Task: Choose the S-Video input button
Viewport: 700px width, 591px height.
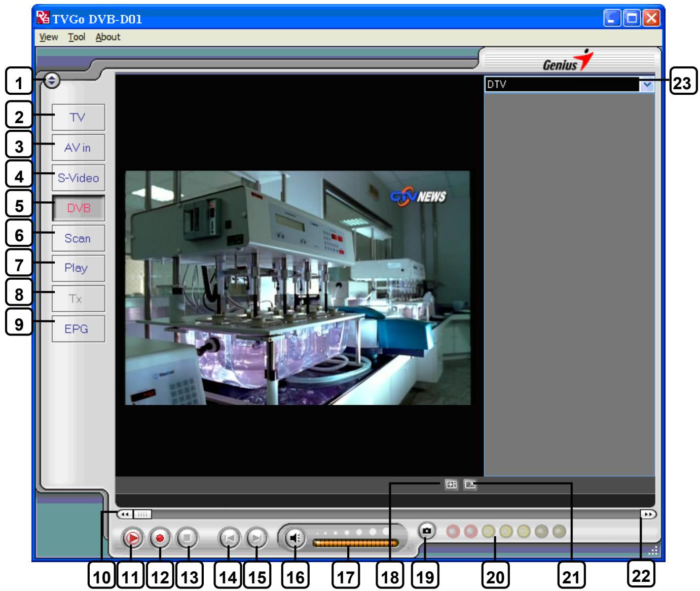Action: pos(79,178)
